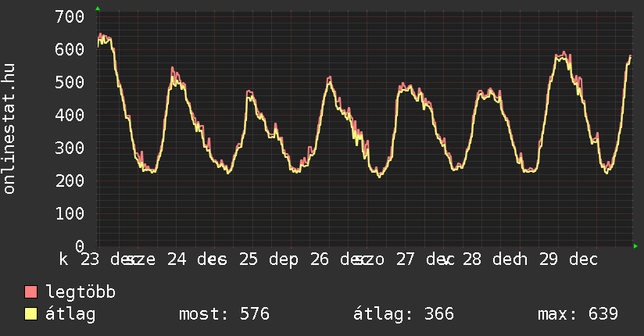Click the 400 y-axis label
Viewport: 644px width, 336px height.
click(70, 115)
